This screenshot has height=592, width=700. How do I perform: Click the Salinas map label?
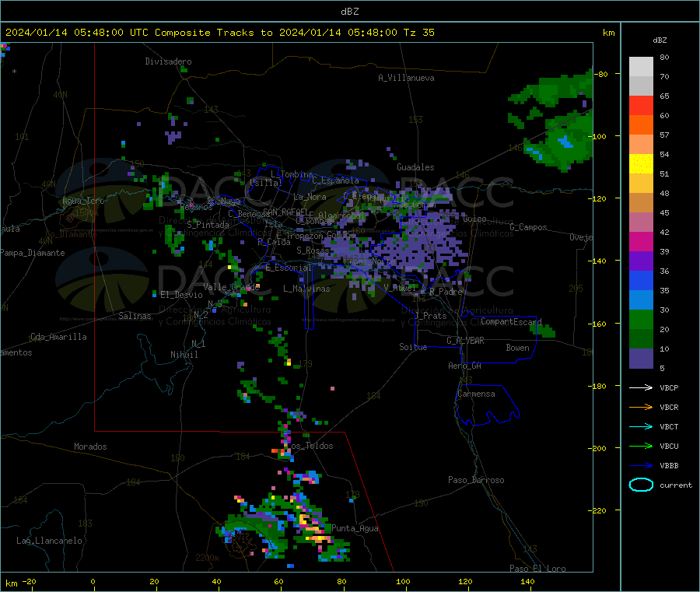(x=135, y=316)
